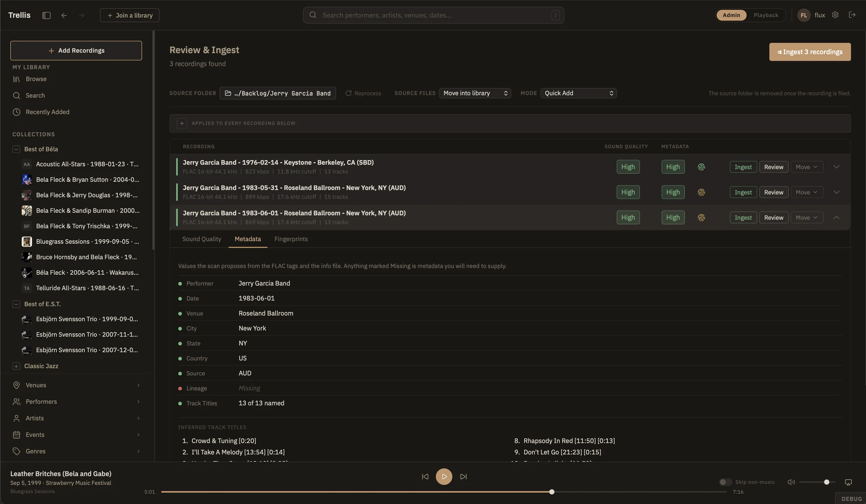Play the current track

point(444,477)
